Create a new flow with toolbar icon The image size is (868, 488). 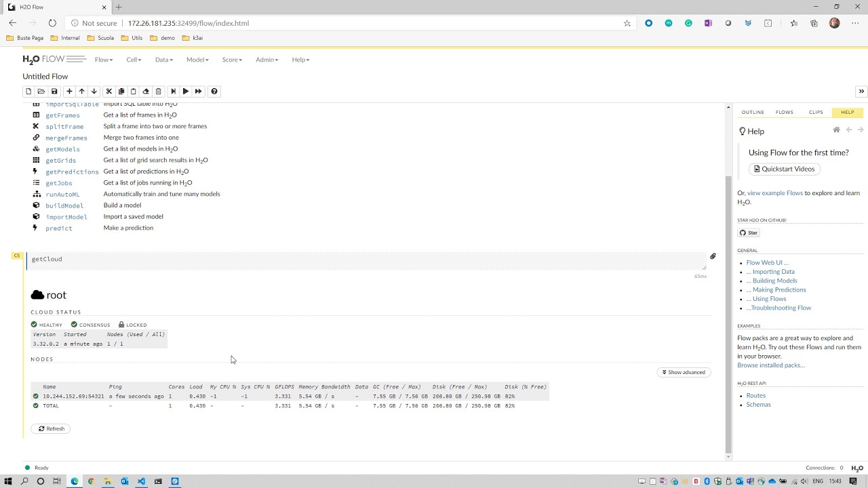28,91
